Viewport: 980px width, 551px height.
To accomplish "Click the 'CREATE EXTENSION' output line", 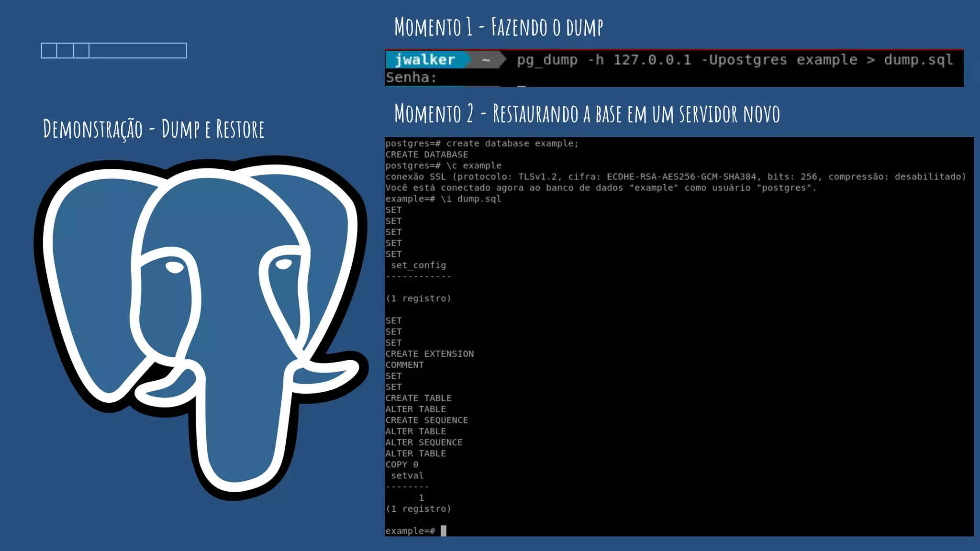I will 430,354.
